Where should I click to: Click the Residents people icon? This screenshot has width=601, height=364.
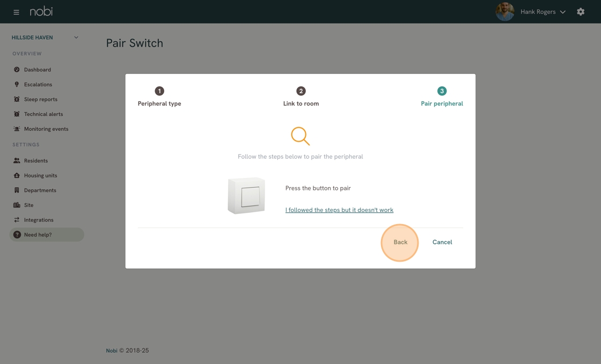coord(17,161)
